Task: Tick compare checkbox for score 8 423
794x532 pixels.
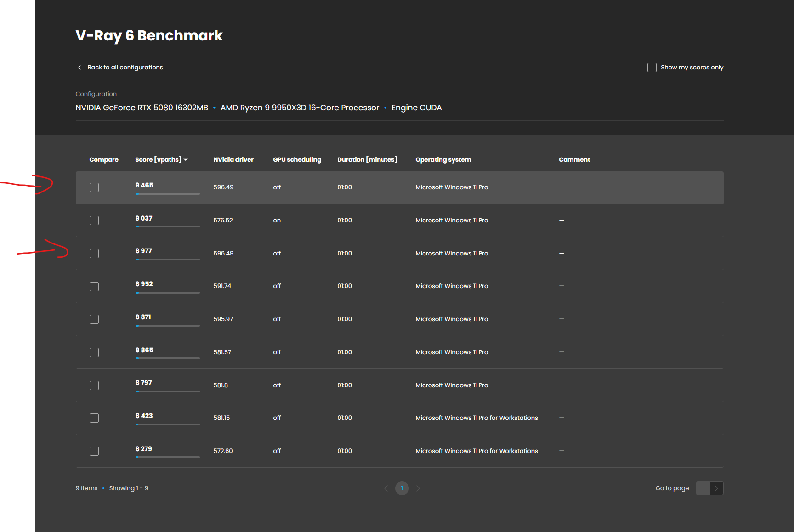Action: pyautogui.click(x=94, y=418)
